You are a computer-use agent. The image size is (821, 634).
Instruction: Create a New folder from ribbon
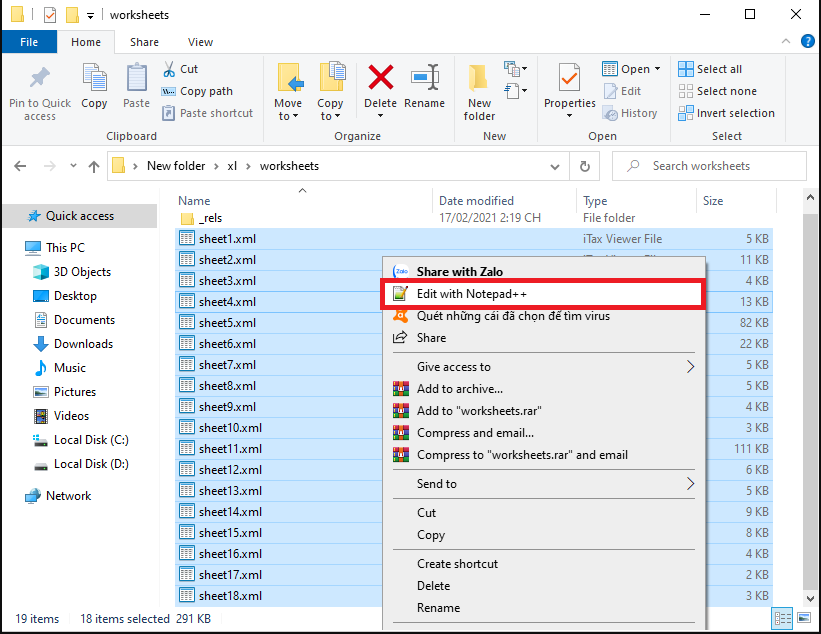click(x=479, y=93)
